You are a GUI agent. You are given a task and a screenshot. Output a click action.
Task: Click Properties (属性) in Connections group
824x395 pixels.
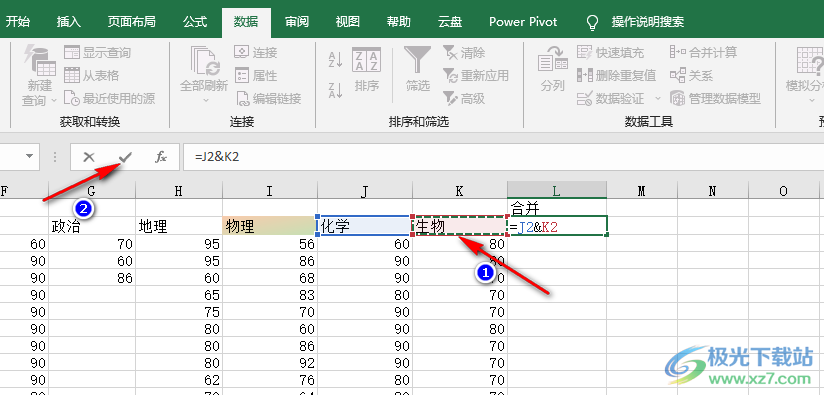(x=256, y=76)
